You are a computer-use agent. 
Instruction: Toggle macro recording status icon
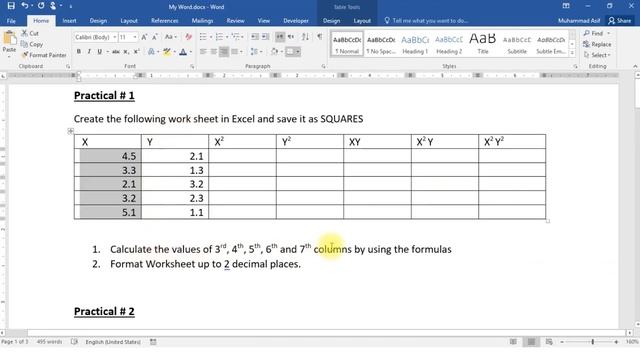coord(153,342)
